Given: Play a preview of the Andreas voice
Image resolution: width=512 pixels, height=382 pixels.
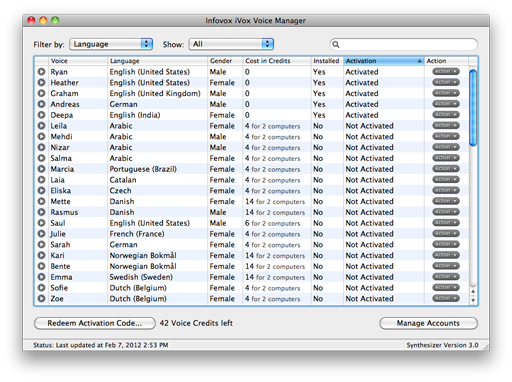Looking at the screenshot, I should [41, 104].
